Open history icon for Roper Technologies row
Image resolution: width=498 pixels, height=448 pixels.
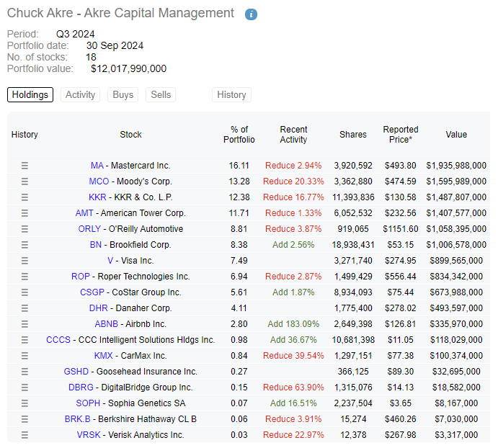[25, 277]
